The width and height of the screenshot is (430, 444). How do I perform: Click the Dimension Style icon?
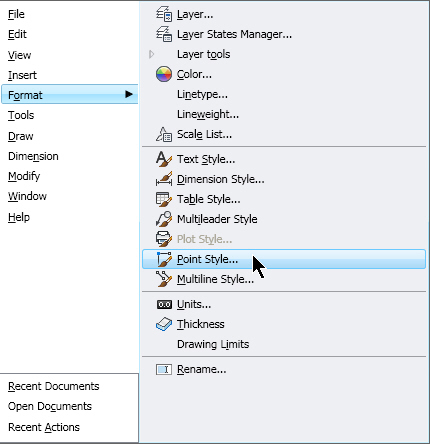coord(164,179)
